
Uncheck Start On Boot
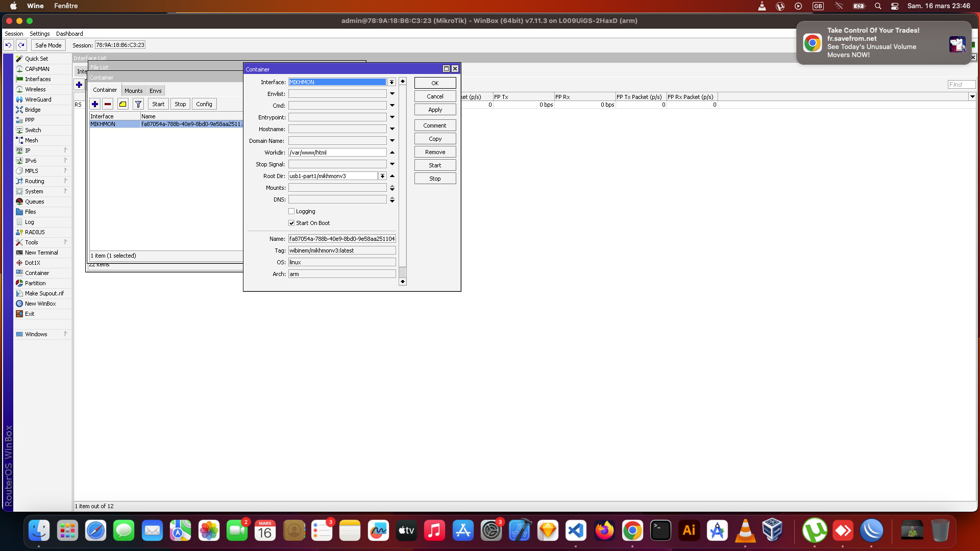pos(291,223)
